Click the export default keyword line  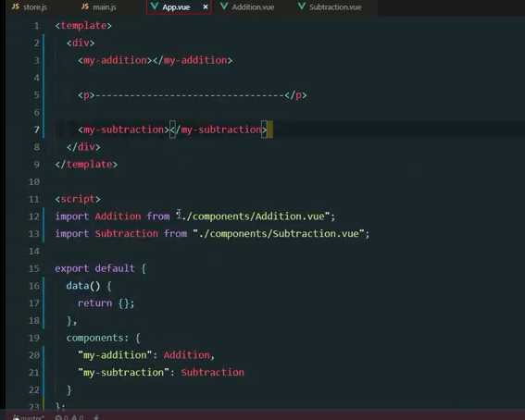pyautogui.click(x=100, y=268)
